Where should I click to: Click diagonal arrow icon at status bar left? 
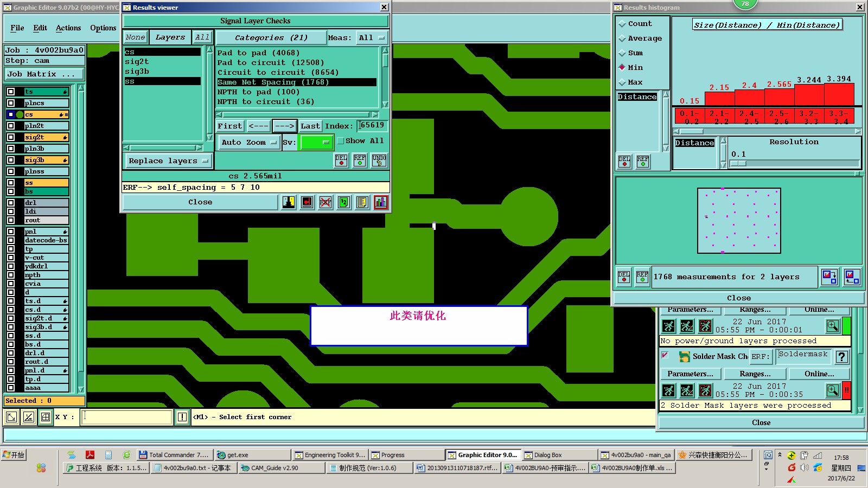(x=11, y=417)
